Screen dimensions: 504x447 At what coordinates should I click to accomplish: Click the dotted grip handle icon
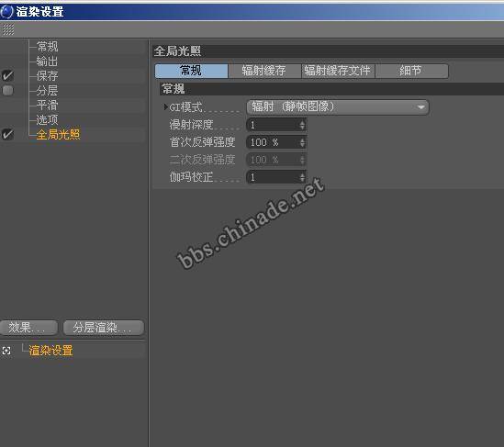8,29
